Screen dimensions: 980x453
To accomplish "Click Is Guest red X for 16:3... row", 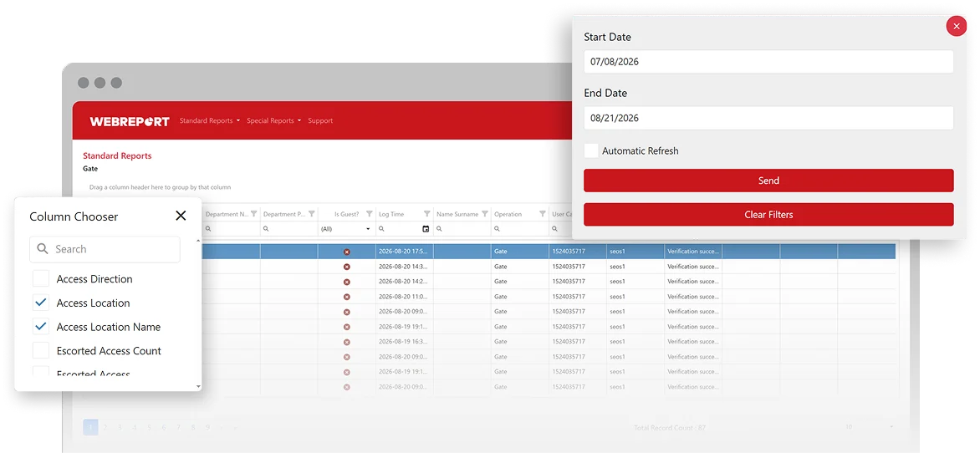I will [347, 342].
